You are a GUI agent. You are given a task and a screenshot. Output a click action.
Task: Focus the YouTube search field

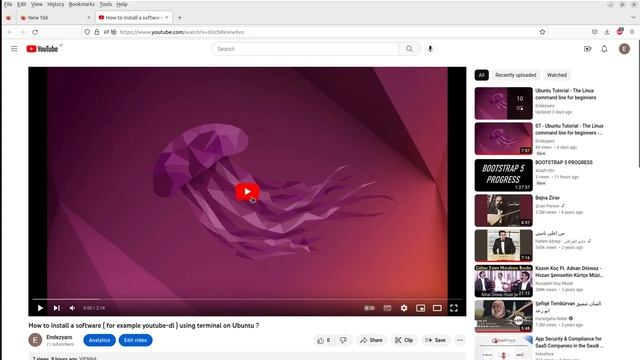305,49
